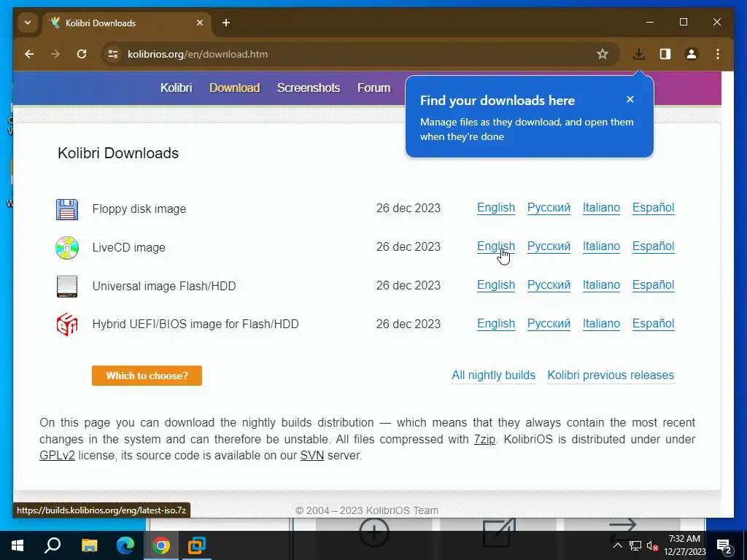Click the muted volume tray icon

click(x=652, y=545)
